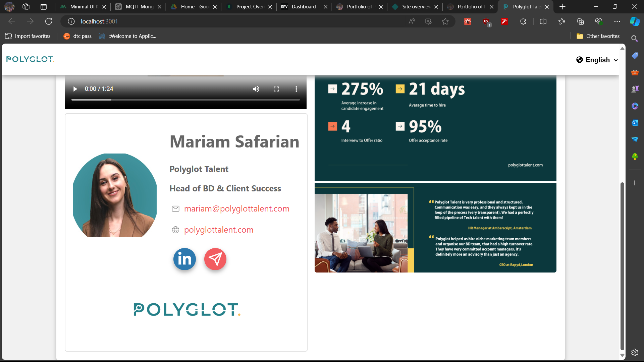Viewport: 644px width, 362px height.
Task: Switch to the Dashboard tab
Action: pyautogui.click(x=304, y=7)
